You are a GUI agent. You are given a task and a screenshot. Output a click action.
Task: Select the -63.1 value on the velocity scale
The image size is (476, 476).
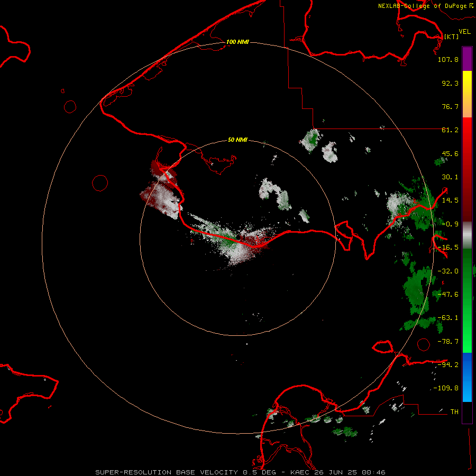tap(448, 318)
